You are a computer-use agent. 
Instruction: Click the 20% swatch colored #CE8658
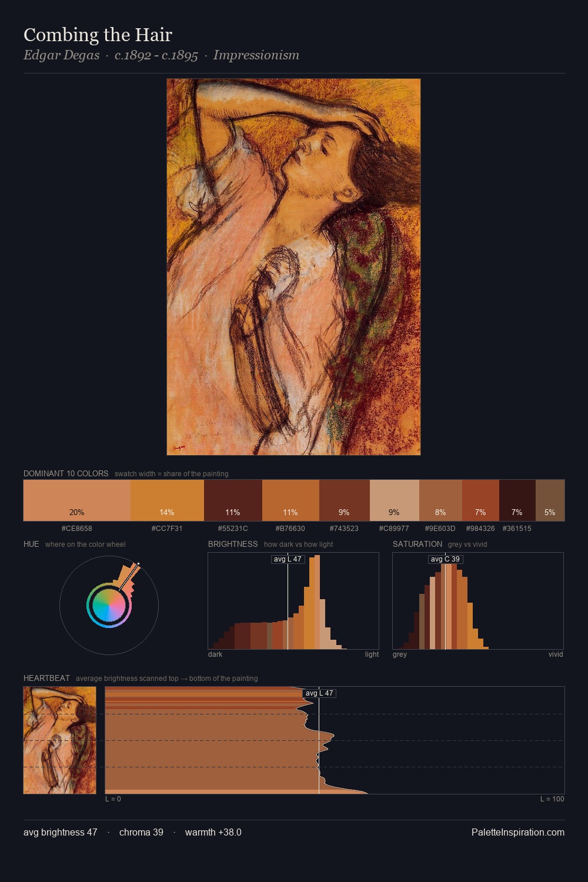pyautogui.click(x=77, y=500)
